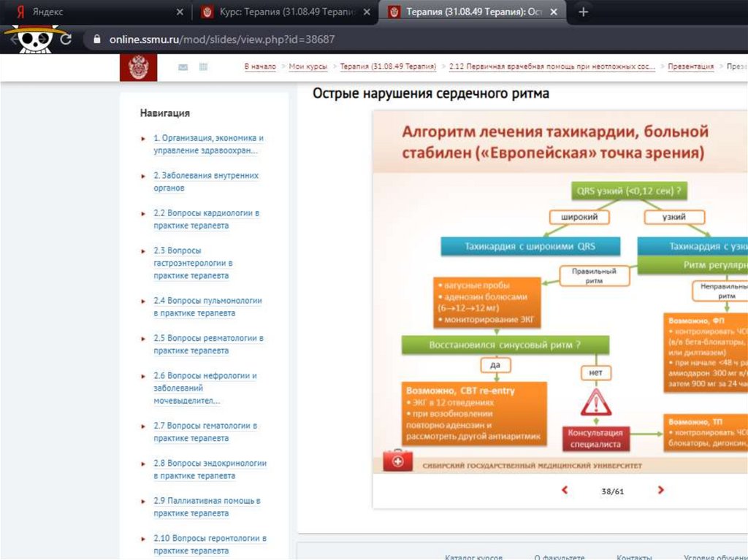This screenshot has width=748, height=560.
Task: Go to previous slide red arrow
Action: tap(565, 490)
